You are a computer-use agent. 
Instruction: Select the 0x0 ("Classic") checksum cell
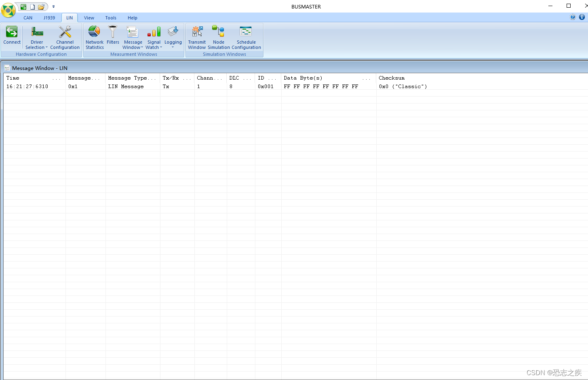(x=403, y=87)
